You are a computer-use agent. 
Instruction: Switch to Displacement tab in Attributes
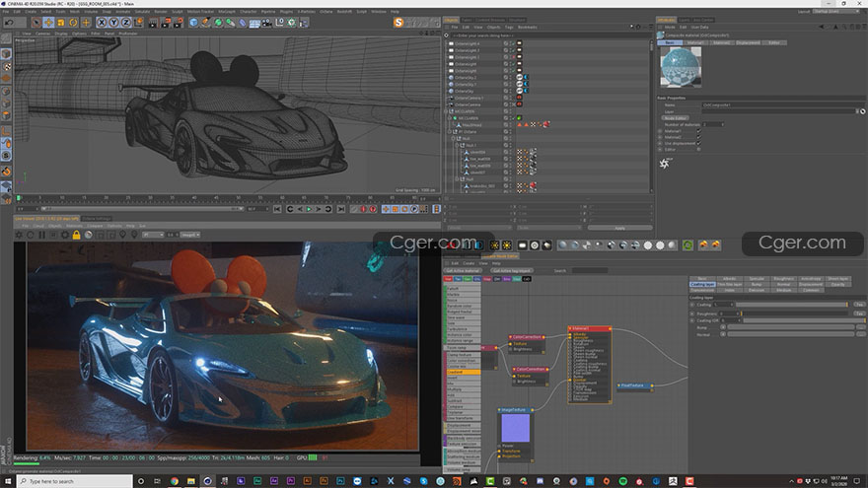[x=748, y=42]
